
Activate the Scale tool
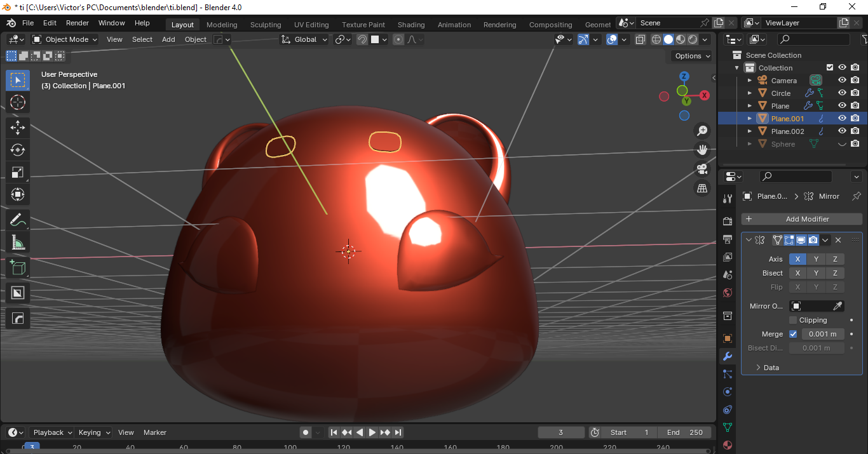pyautogui.click(x=18, y=172)
